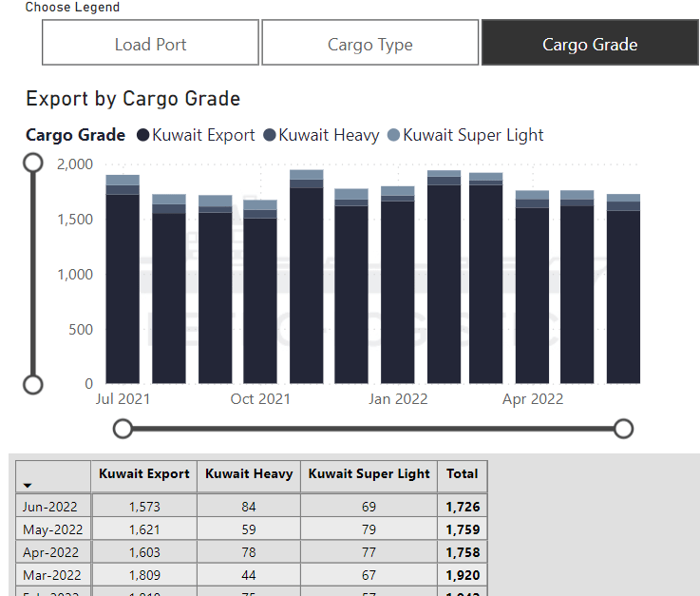Switch legend to Cargo Type
The width and height of the screenshot is (700, 596).
pos(369,44)
